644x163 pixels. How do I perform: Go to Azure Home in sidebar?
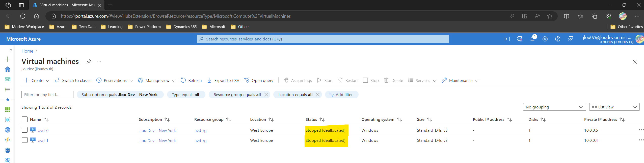point(8,69)
